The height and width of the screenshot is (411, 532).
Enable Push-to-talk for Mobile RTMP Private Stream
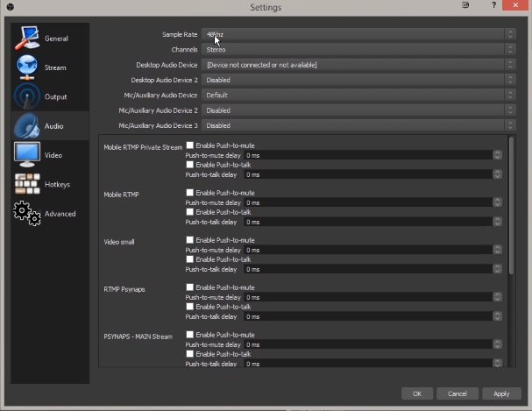coord(190,165)
